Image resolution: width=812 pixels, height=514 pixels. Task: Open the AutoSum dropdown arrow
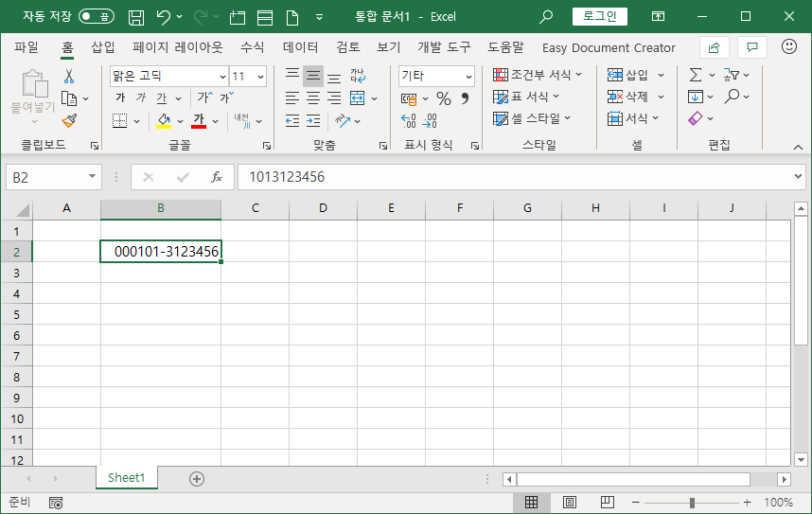[x=712, y=76]
